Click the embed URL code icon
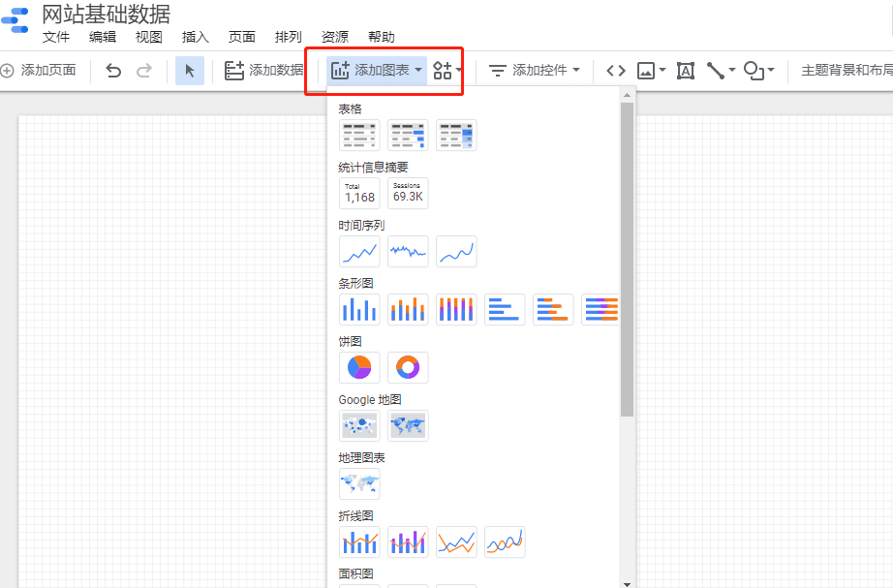Image resolution: width=893 pixels, height=588 pixels. pyautogui.click(x=616, y=71)
